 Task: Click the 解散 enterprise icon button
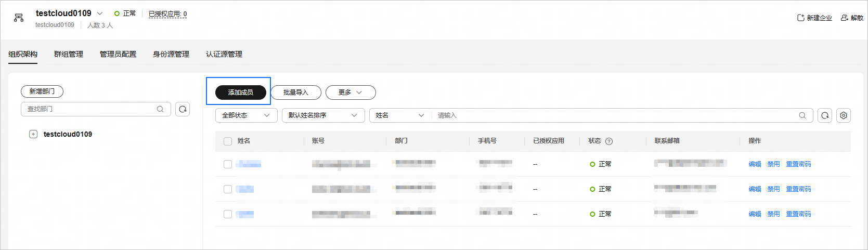point(852,18)
